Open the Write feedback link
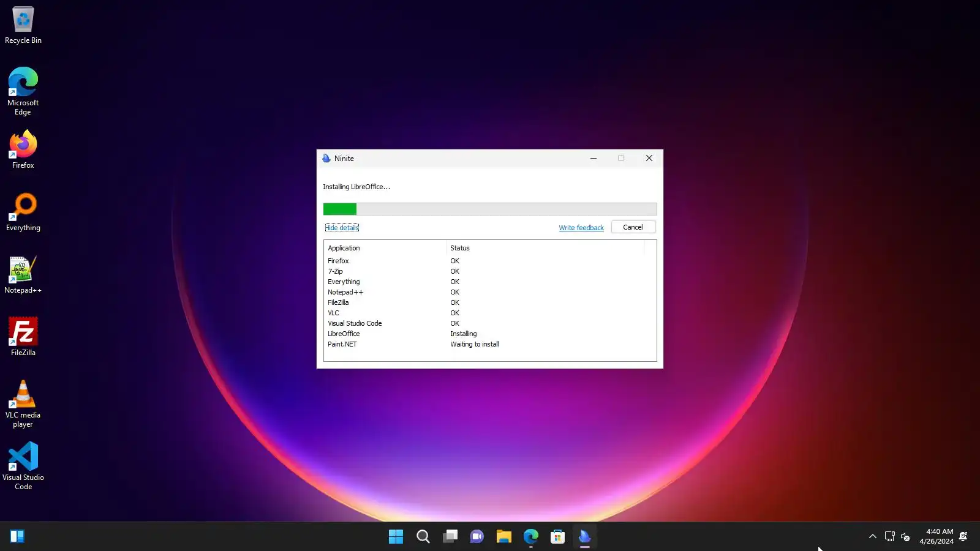The image size is (980, 551). click(581, 228)
